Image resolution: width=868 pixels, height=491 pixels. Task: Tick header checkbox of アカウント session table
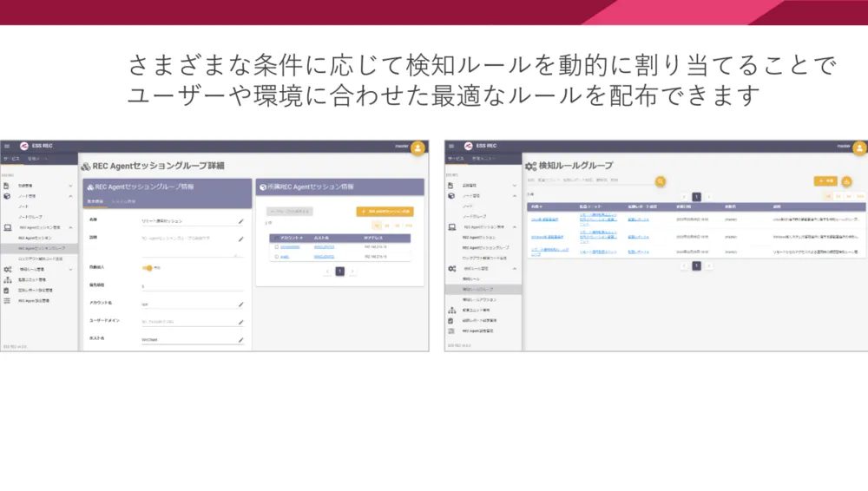click(x=276, y=238)
